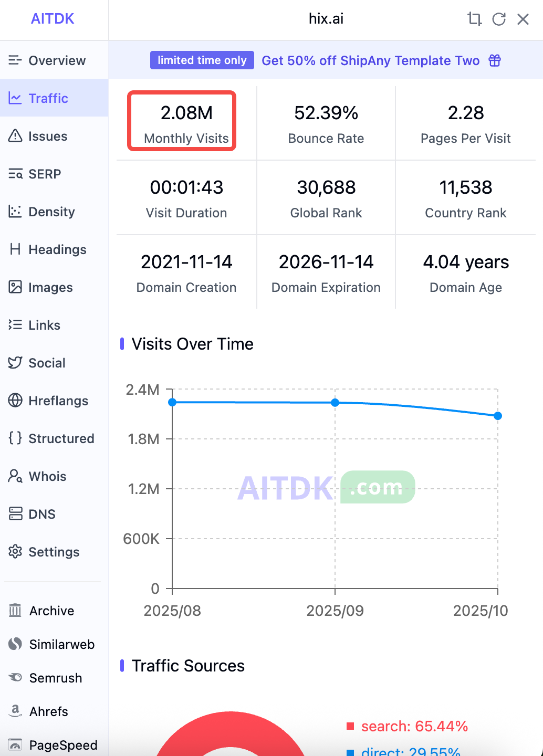
Task: Toggle the search legend red swatch
Action: (350, 726)
